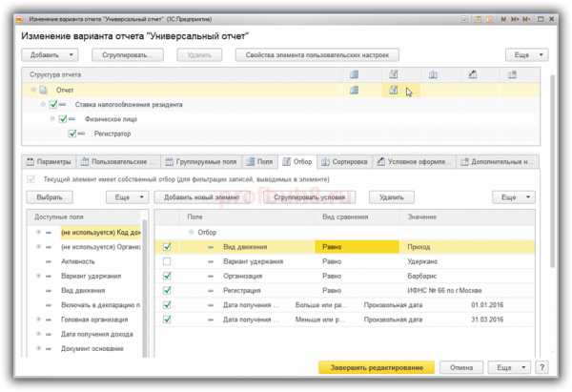Click the M+ memory button in title bar

click(x=515, y=19)
